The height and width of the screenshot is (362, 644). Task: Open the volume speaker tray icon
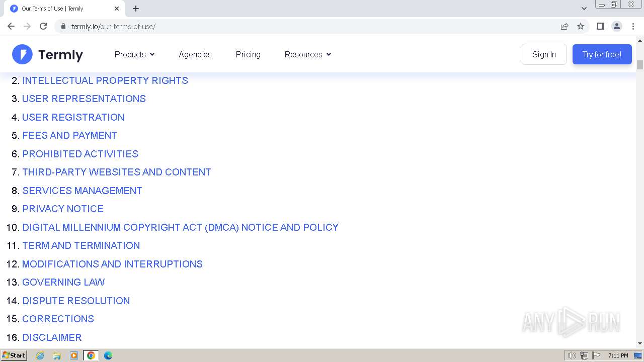[572, 355]
